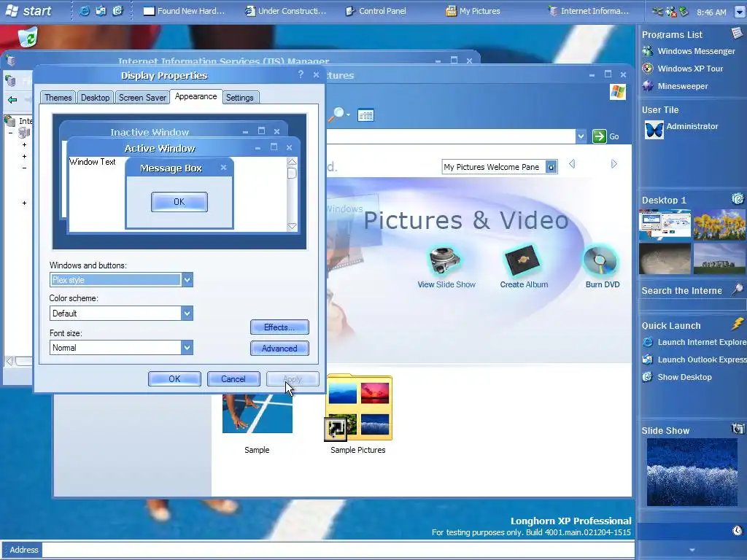Switch to Control Panel taskbar button
The width and height of the screenshot is (747, 560).
(x=376, y=11)
